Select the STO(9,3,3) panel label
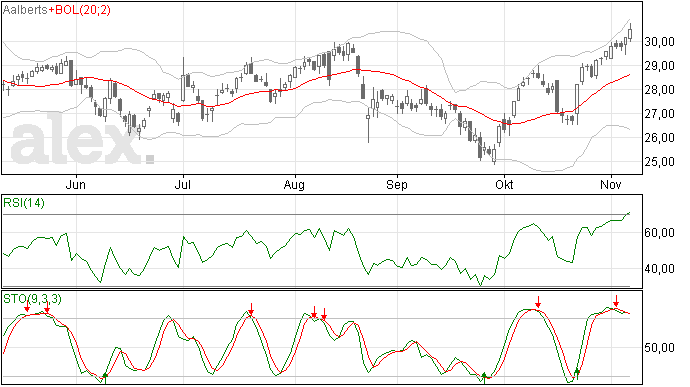690x387 pixels. [x=32, y=299]
